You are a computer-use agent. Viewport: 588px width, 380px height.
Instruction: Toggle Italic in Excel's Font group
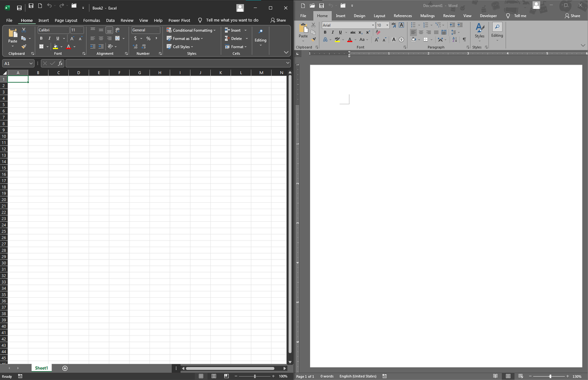tap(49, 38)
